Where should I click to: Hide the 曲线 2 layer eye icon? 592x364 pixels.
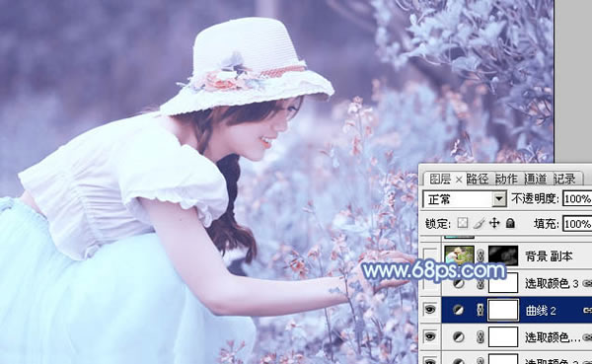pyautogui.click(x=430, y=310)
